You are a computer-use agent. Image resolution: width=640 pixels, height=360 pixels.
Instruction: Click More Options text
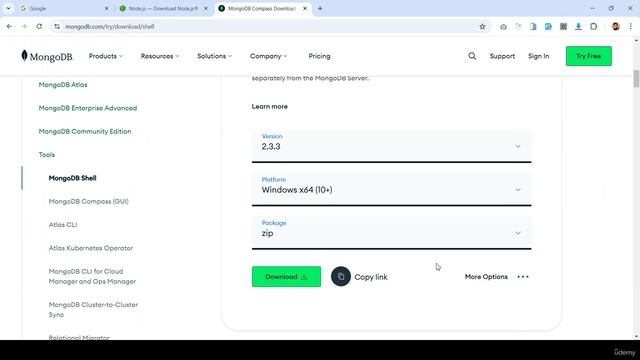click(x=486, y=277)
